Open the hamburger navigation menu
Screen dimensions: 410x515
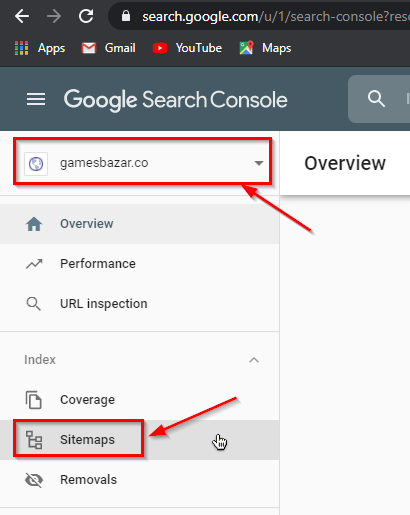36,99
